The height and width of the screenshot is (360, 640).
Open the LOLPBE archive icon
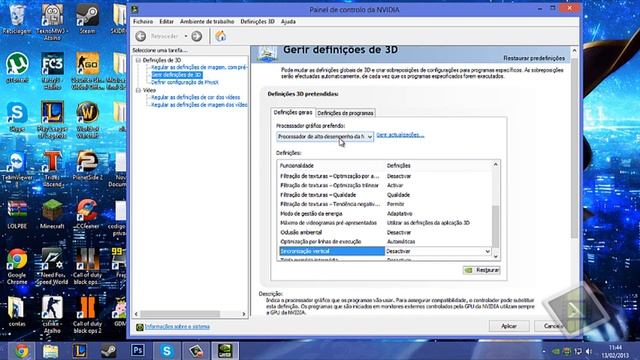[x=17, y=214]
